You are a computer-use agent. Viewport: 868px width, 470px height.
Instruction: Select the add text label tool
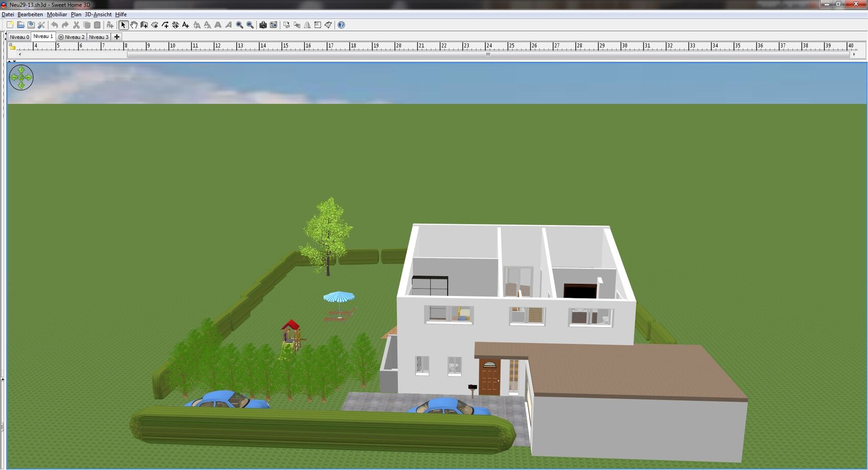pyautogui.click(x=186, y=25)
